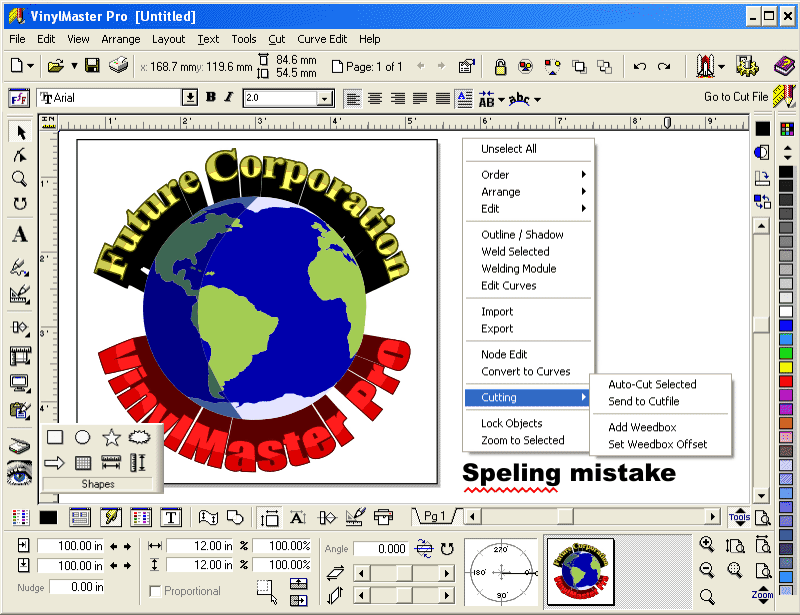The width and height of the screenshot is (800, 615).
Task: Enable the Proportional checkbox
Action: tap(155, 591)
